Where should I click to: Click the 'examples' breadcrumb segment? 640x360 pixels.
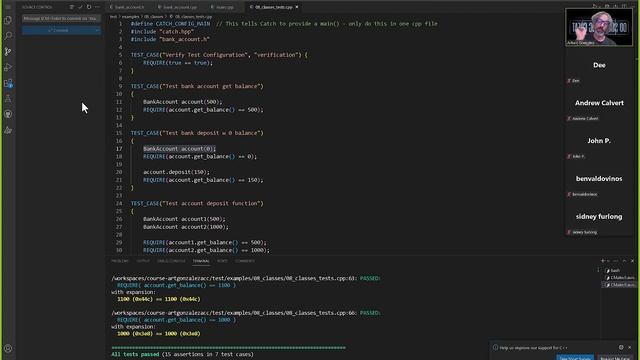131,17
